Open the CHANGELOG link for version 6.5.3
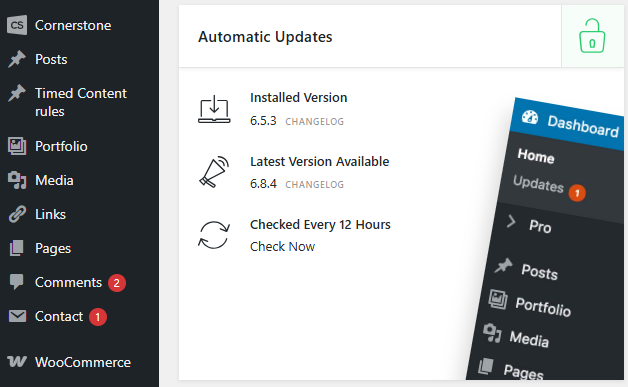628x387 pixels. tap(314, 121)
